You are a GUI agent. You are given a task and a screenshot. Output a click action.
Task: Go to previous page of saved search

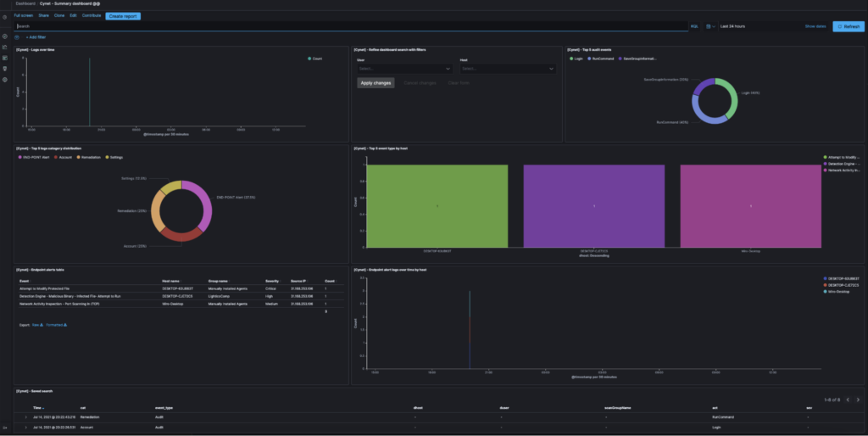point(848,400)
